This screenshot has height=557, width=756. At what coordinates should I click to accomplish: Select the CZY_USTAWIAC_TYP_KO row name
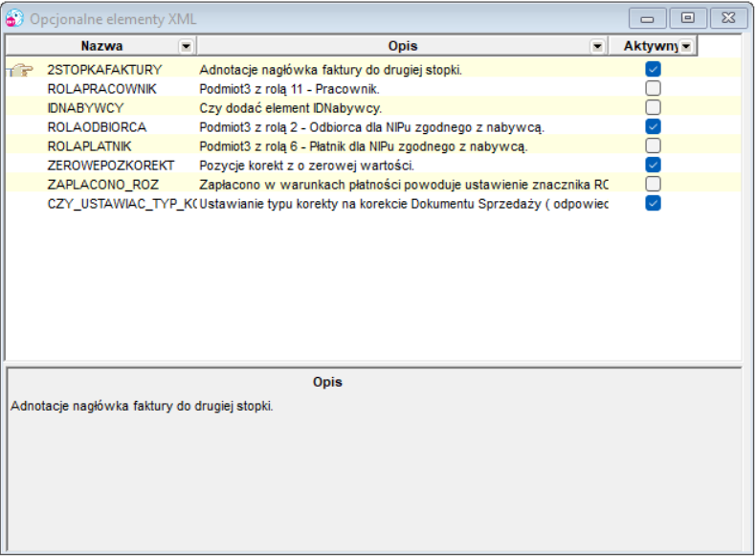click(122, 204)
